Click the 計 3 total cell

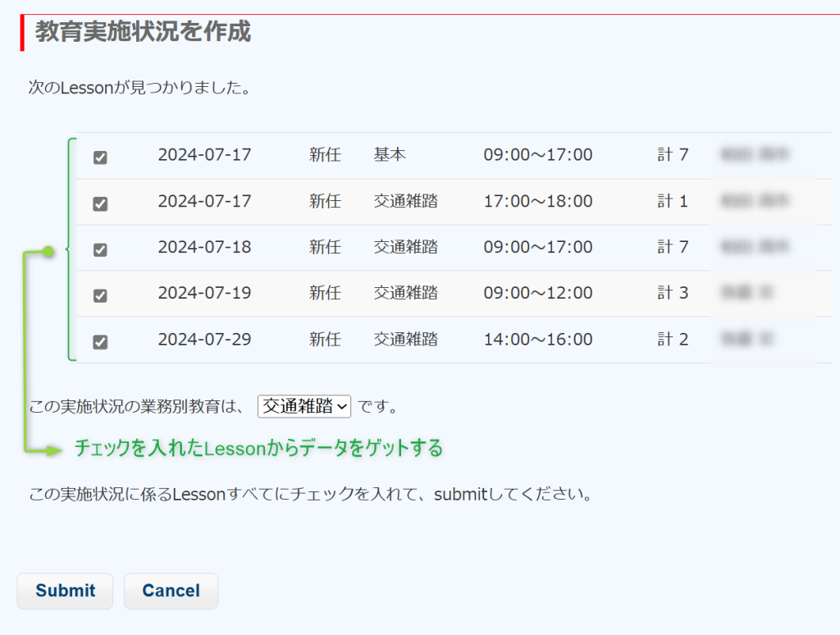pos(672,293)
